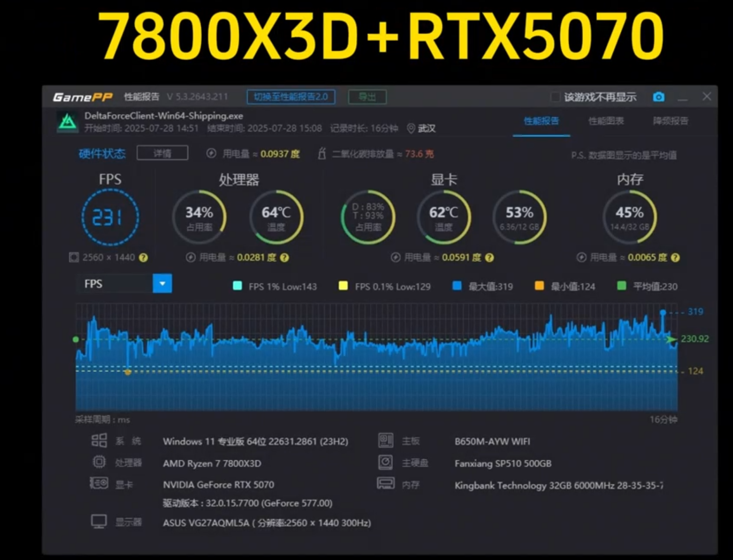This screenshot has width=733, height=560.
Task: Click the GPU D:83% T:93% usage gauge
Action: pyautogui.click(x=368, y=217)
